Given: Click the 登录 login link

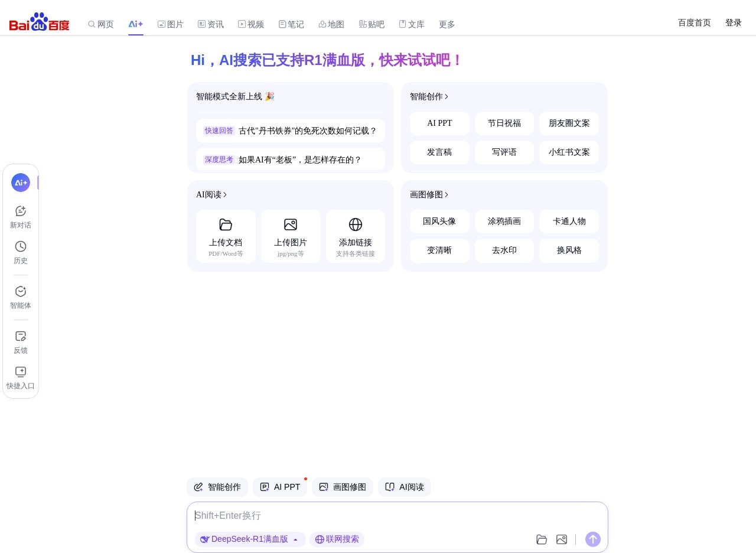Looking at the screenshot, I should (733, 22).
